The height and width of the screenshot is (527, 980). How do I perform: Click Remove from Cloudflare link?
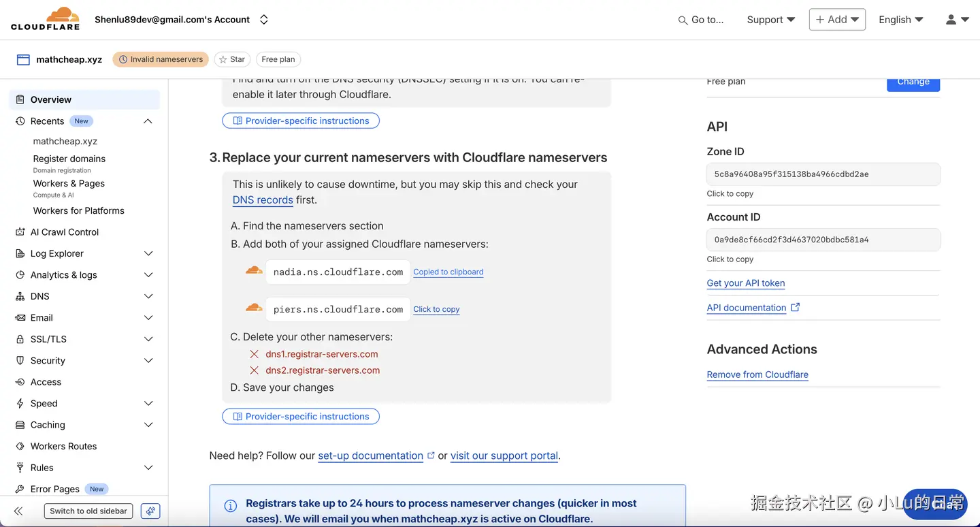(757, 374)
